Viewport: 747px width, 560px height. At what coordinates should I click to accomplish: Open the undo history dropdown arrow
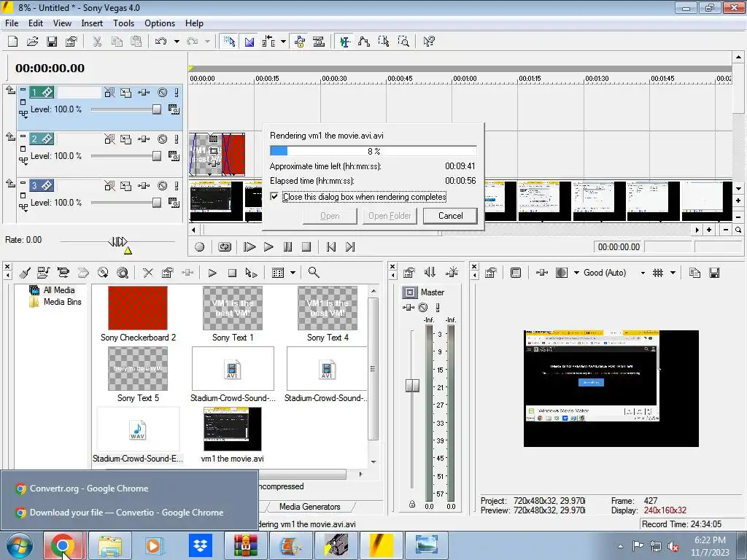(177, 42)
